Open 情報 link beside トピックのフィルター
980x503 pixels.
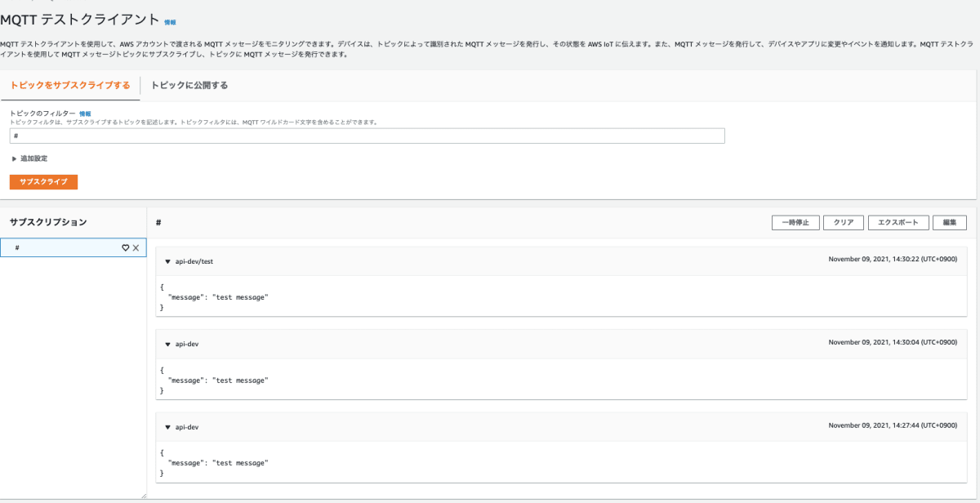point(85,114)
